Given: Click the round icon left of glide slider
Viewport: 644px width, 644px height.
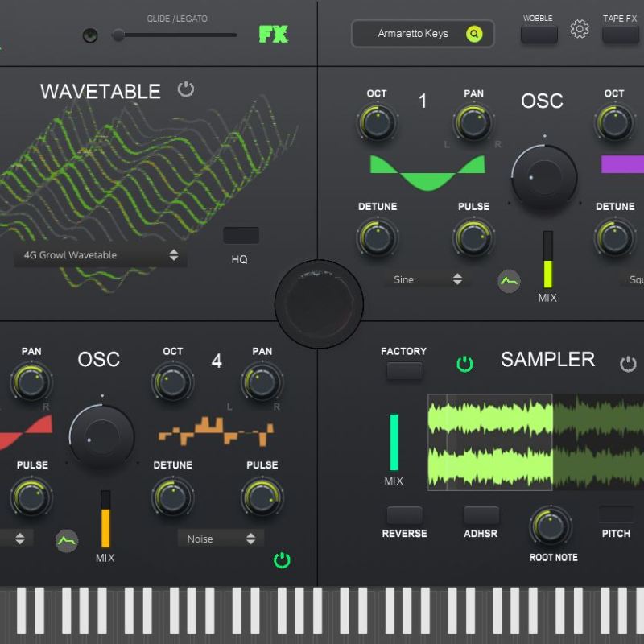Looking at the screenshot, I should (x=90, y=35).
